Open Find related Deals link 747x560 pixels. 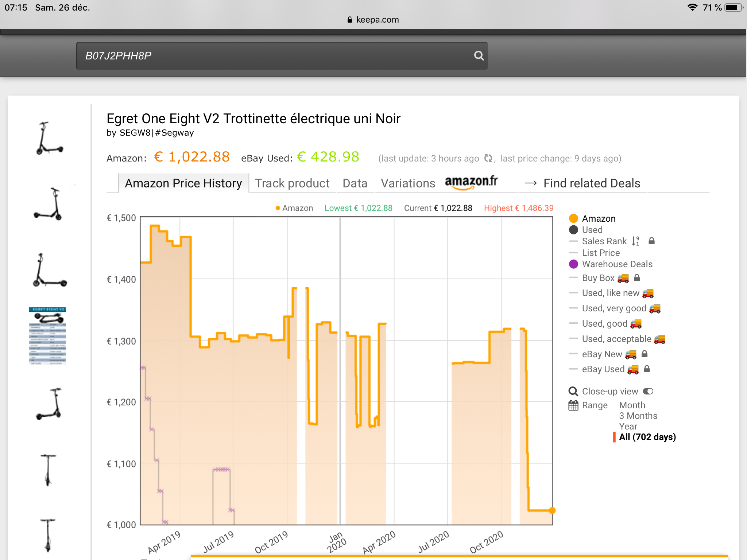[591, 183]
